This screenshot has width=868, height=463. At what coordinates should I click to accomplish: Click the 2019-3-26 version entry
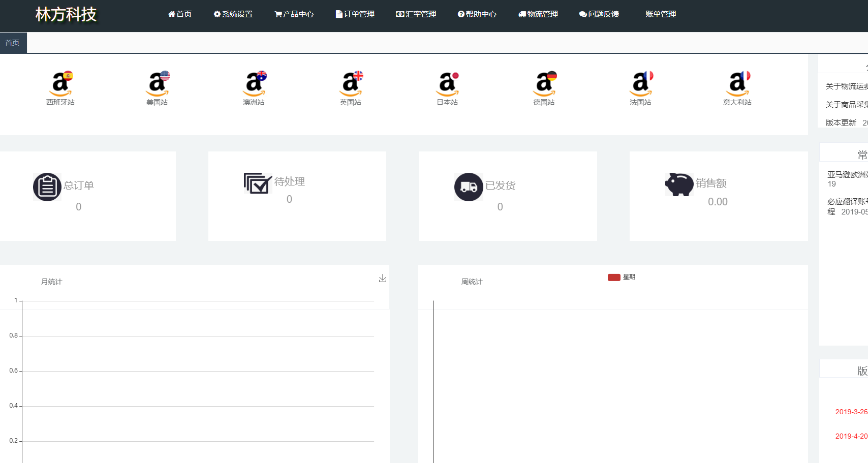851,412
